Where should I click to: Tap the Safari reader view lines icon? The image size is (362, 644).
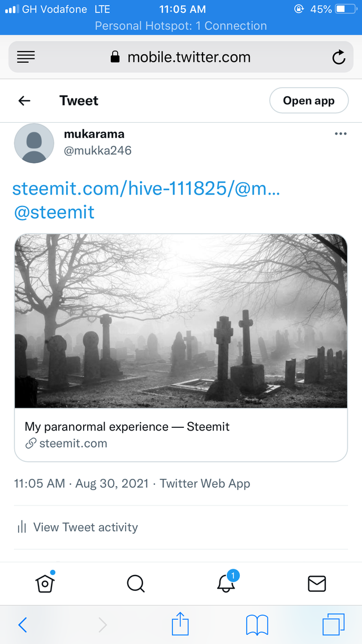26,57
